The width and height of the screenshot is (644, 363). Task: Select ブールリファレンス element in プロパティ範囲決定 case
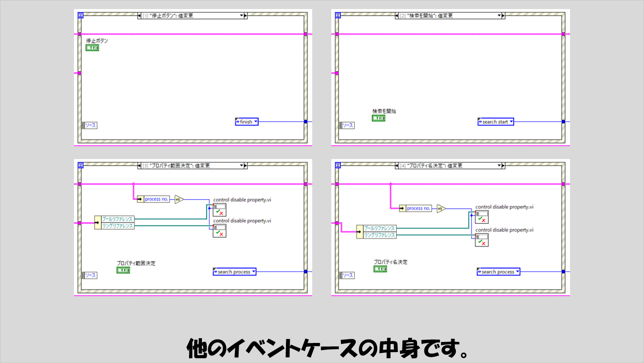[117, 219]
